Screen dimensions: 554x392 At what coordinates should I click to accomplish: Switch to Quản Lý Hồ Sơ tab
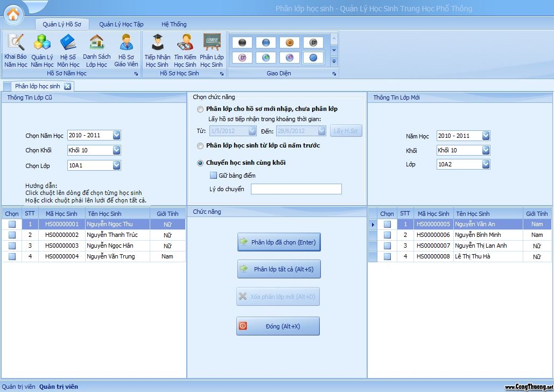click(x=62, y=24)
